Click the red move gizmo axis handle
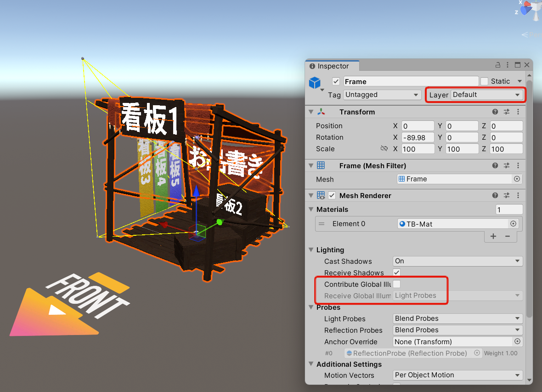Screen dimensions: 542x392 click(x=164, y=225)
